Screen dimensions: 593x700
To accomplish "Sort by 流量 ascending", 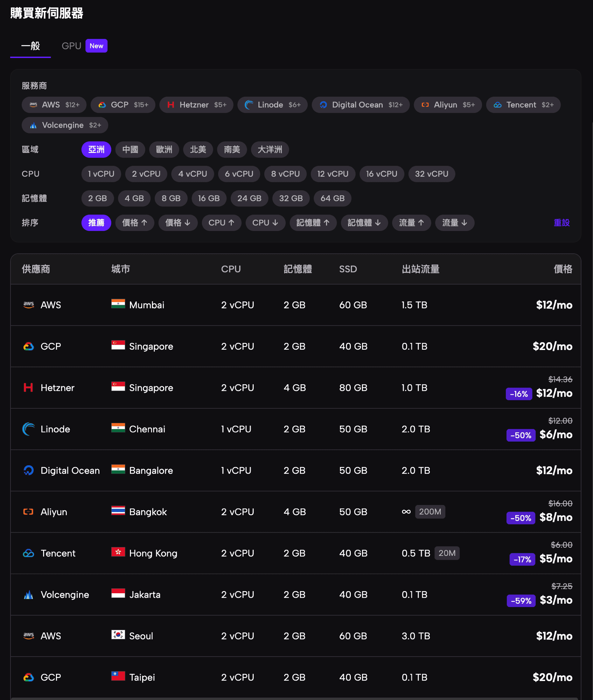I will [412, 223].
